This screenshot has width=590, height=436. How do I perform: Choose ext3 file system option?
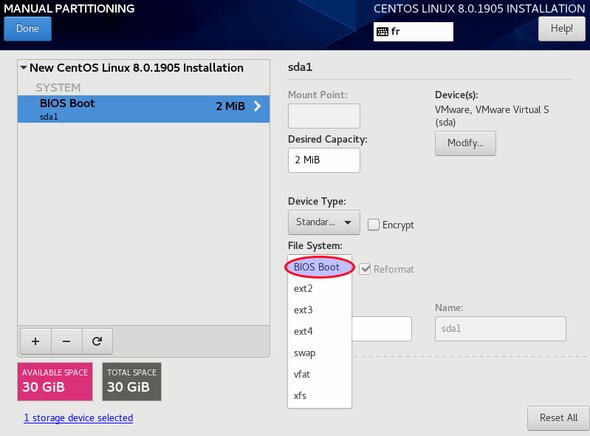[x=319, y=310]
